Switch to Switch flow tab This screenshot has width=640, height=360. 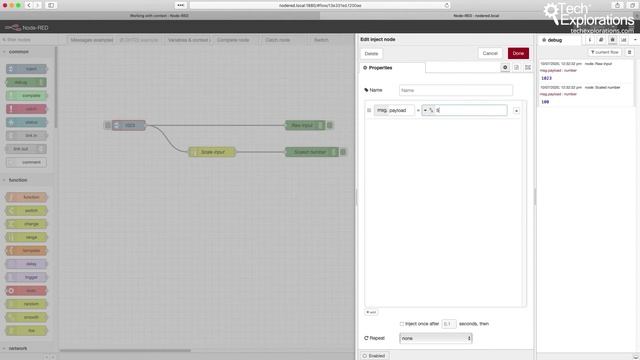[321, 40]
